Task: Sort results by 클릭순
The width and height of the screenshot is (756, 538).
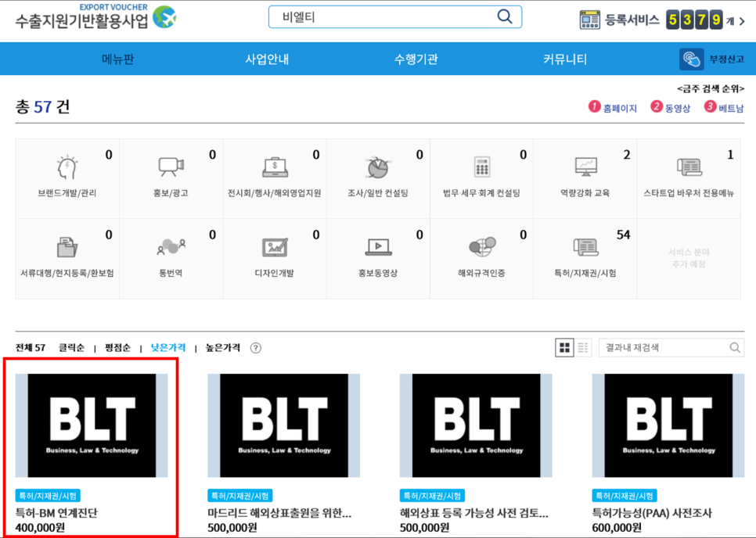Action: click(x=71, y=348)
